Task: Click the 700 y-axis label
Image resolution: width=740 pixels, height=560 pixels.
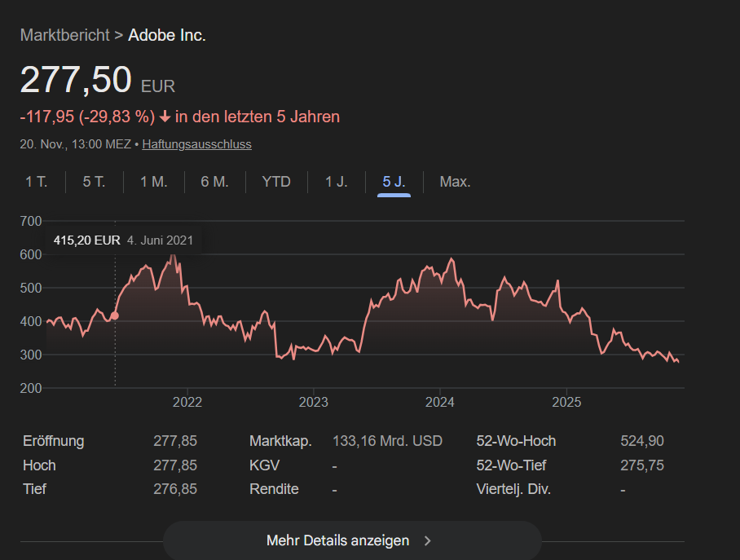Action: tap(31, 221)
